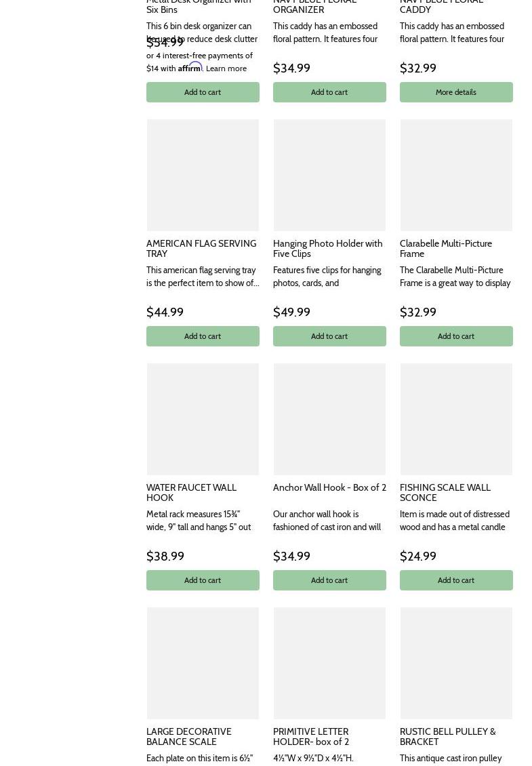Click the Hanging Photo Holder with Five Clips title
The image size is (532, 766).
point(327,248)
